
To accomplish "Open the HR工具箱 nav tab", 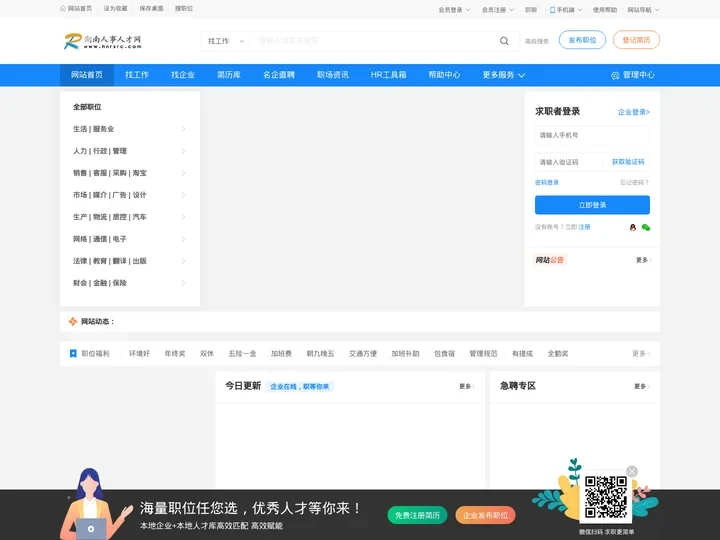I will click(388, 75).
